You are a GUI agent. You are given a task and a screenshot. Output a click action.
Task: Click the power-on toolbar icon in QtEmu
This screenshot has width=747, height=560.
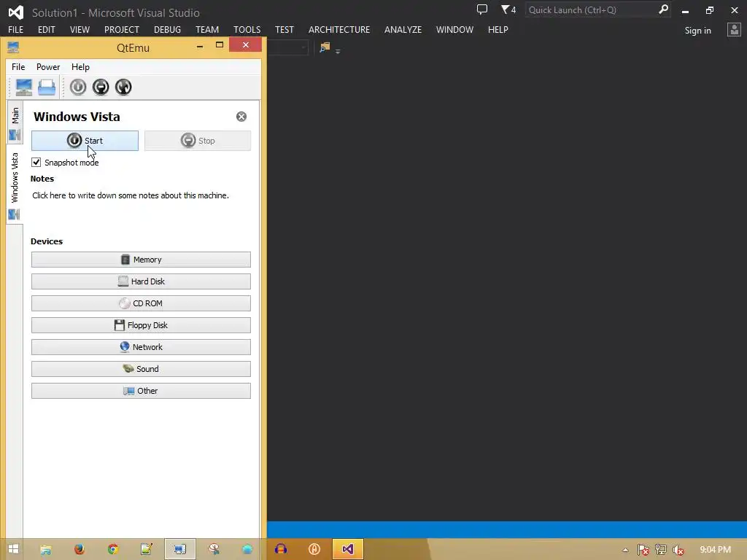pos(78,87)
